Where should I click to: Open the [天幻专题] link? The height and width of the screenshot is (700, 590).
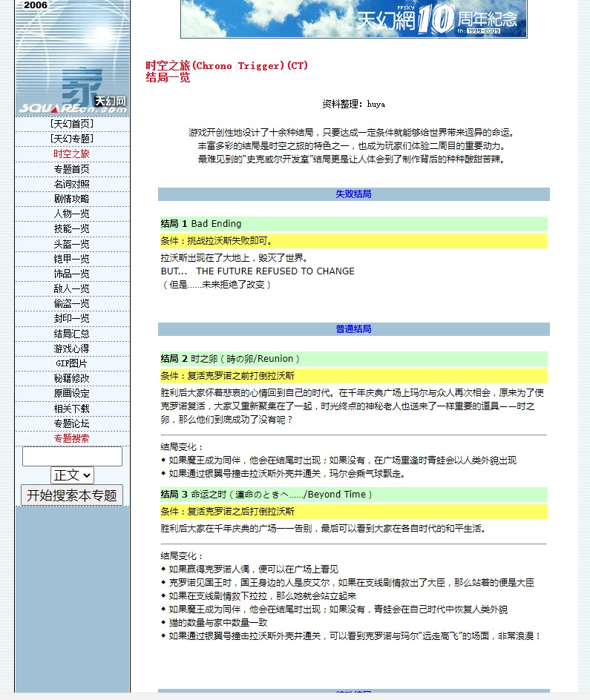[72, 139]
